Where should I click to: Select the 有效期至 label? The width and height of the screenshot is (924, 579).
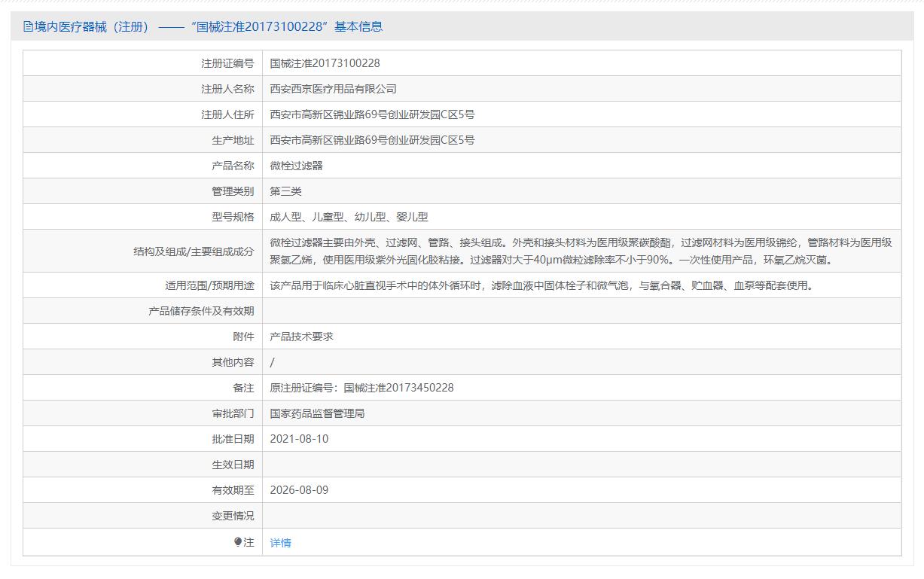tap(233, 491)
